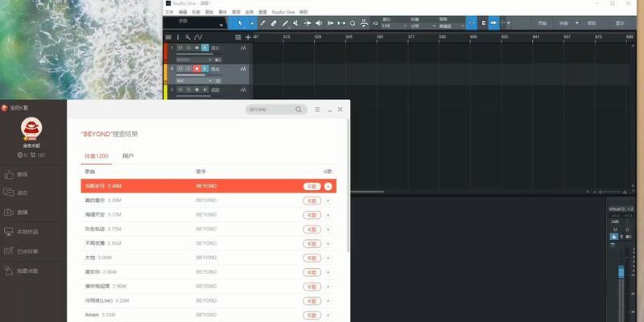Screen dimensions: 644x322
Task: Solo track 1 音乐
Action: 188,47
